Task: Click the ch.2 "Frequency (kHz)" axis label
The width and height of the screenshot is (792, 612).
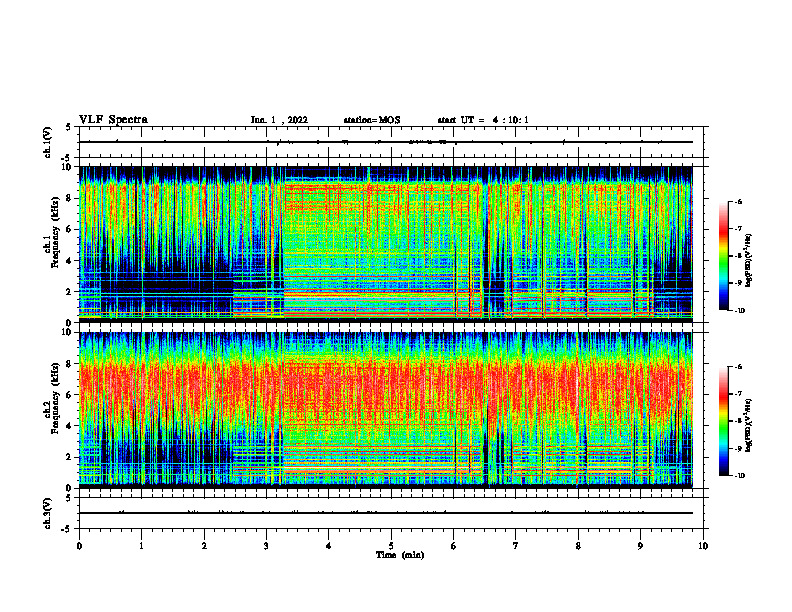Action: 55,398
